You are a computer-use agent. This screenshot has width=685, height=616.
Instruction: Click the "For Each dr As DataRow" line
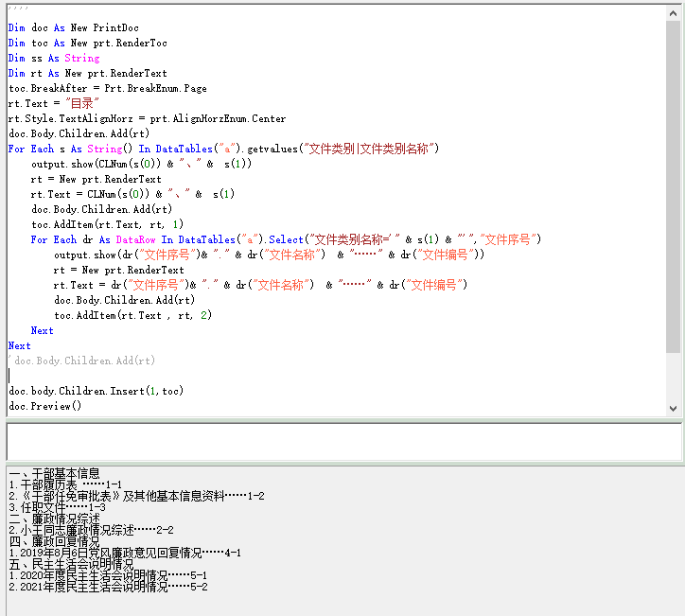coord(286,239)
